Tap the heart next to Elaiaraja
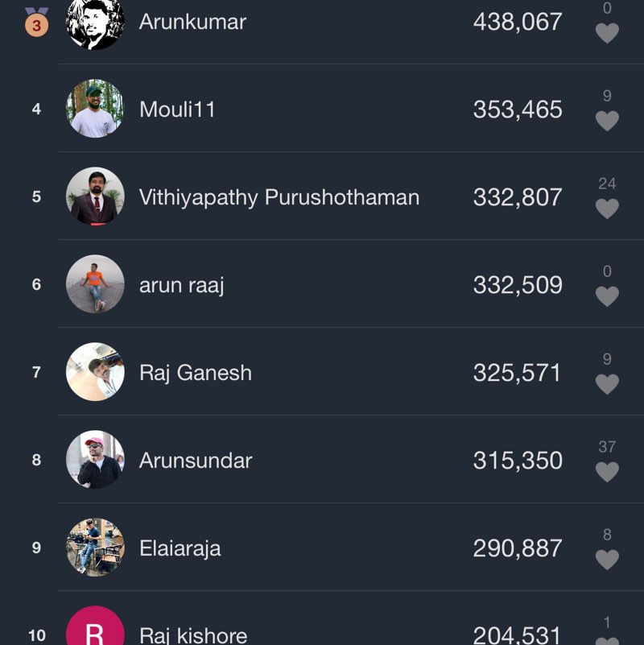The height and width of the screenshot is (645, 644). coord(607,560)
